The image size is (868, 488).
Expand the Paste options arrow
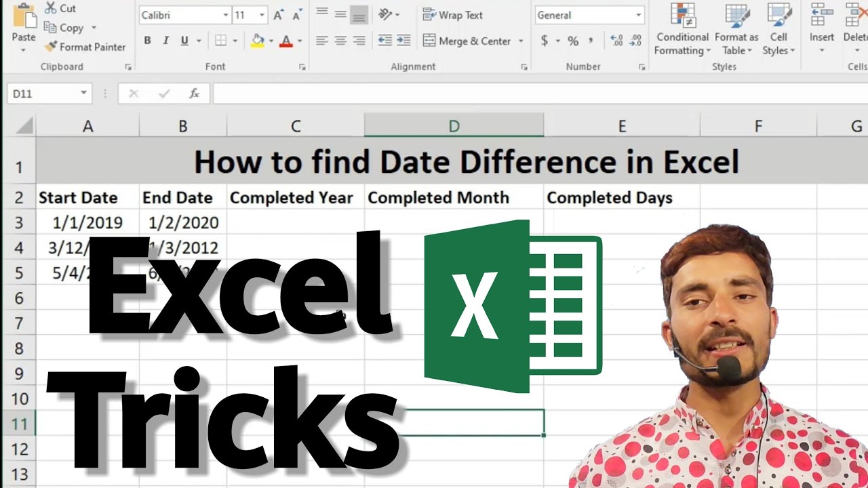pos(24,49)
